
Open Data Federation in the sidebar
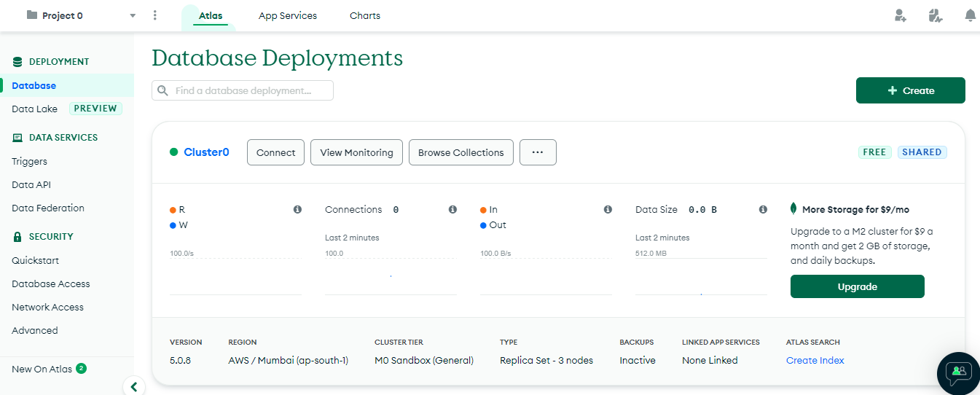point(48,208)
